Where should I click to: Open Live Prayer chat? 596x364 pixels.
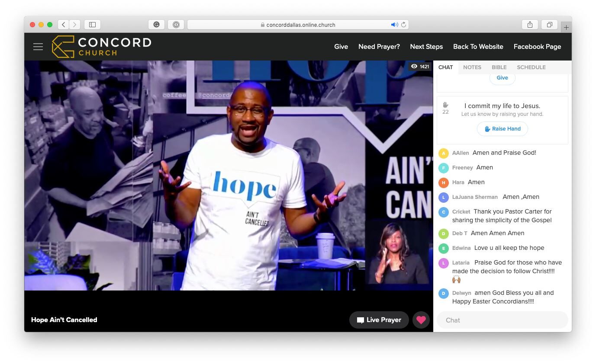379,320
